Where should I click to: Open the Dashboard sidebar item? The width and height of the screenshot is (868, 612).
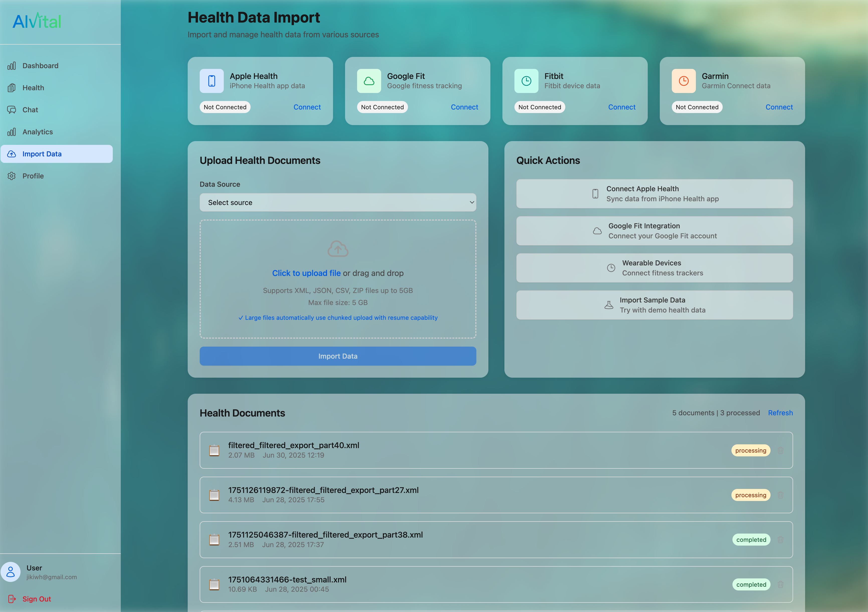tap(40, 66)
